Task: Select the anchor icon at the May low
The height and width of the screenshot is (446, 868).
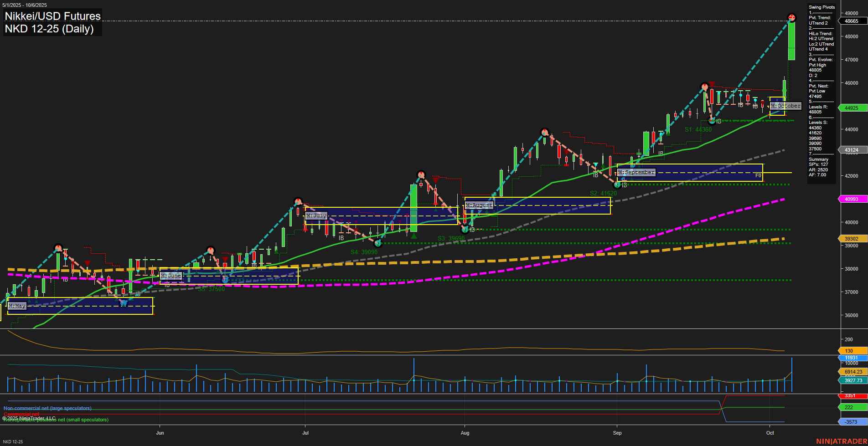Action: (124, 302)
